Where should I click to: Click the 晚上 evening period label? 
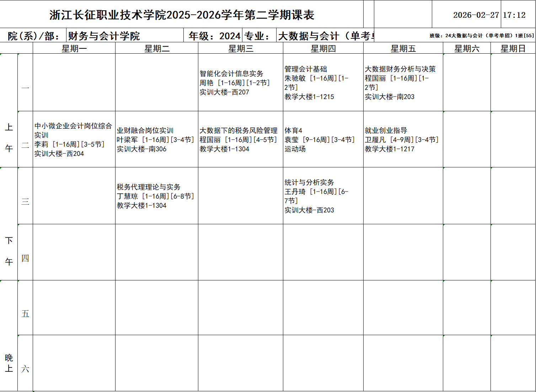tap(9, 363)
